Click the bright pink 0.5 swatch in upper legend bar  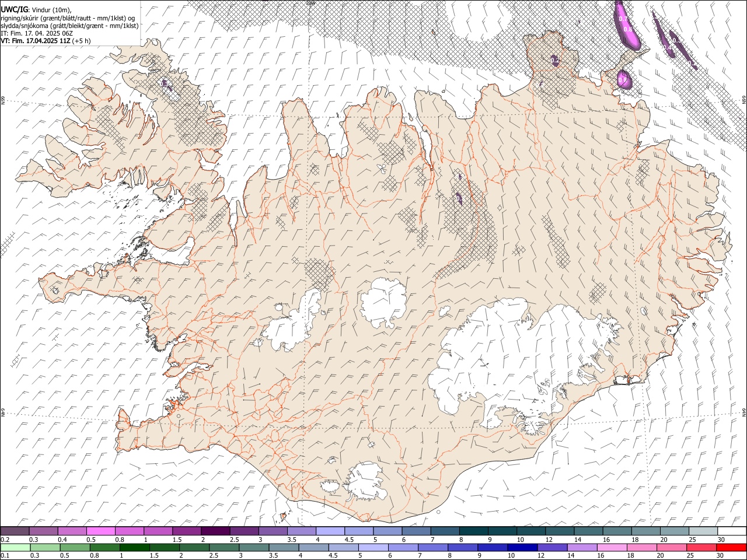point(101,531)
